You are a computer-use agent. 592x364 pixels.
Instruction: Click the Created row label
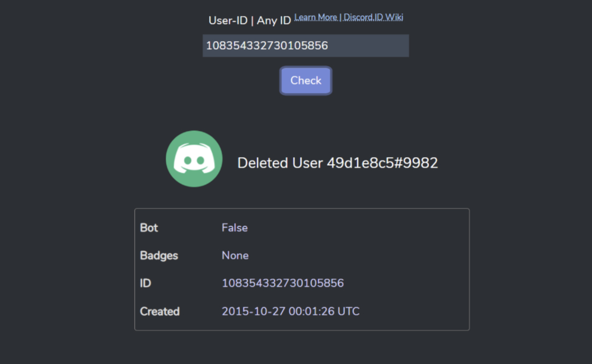tap(159, 311)
